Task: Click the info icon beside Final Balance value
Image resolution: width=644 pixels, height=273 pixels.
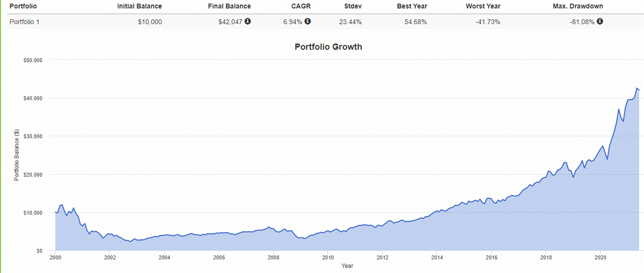Action: [x=248, y=21]
